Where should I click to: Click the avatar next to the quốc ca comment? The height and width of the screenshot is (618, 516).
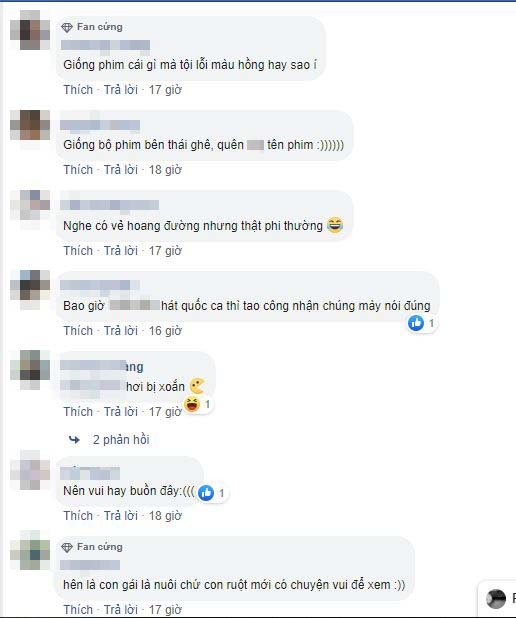[x=30, y=289]
